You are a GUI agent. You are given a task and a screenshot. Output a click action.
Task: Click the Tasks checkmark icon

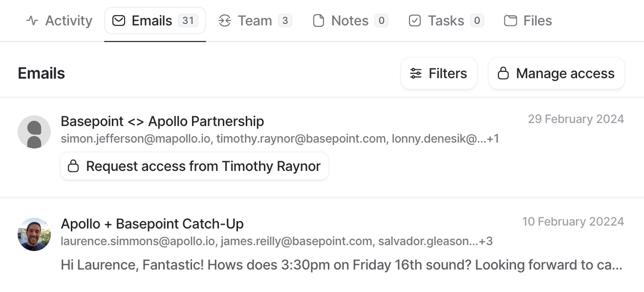pyautogui.click(x=415, y=20)
